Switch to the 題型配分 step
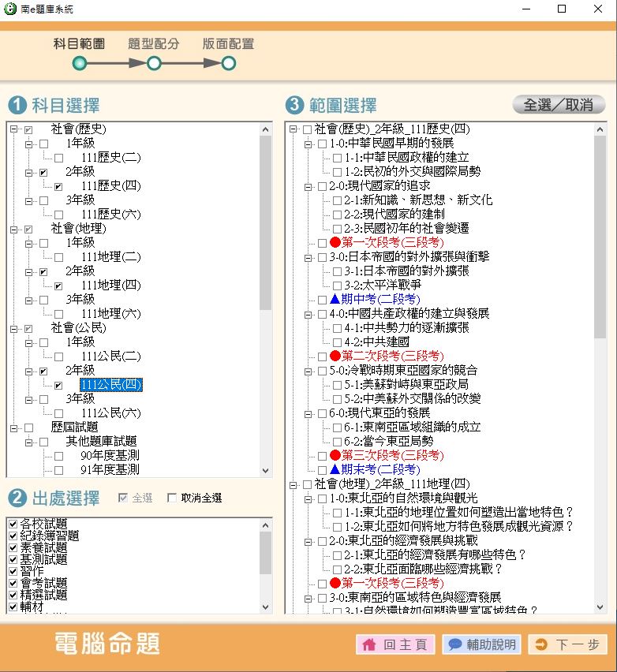617x672 pixels. (x=154, y=43)
